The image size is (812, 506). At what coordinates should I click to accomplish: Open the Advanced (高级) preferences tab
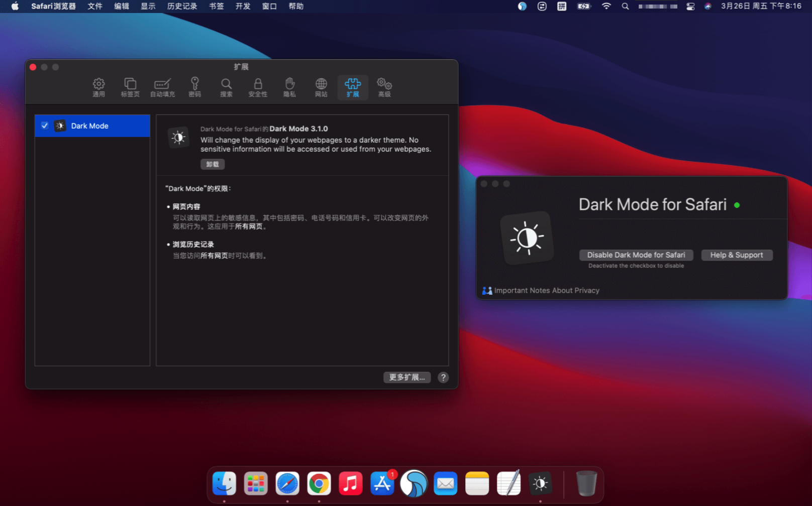[384, 87]
